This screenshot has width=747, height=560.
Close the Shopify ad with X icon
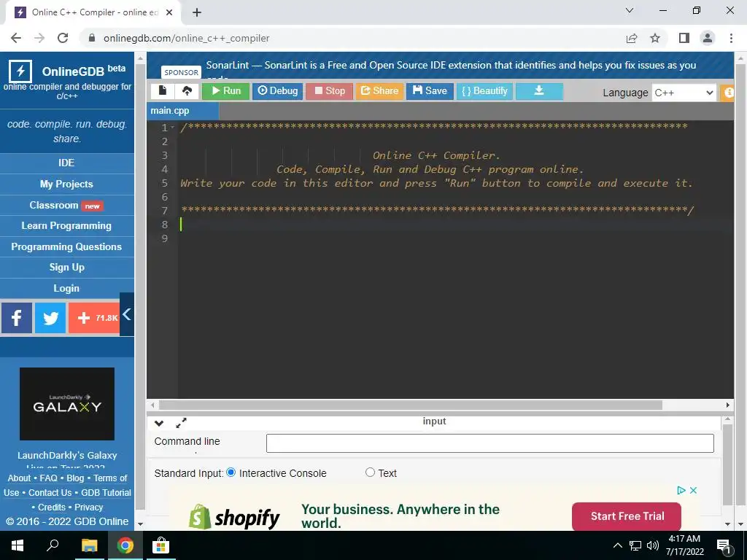[694, 490]
